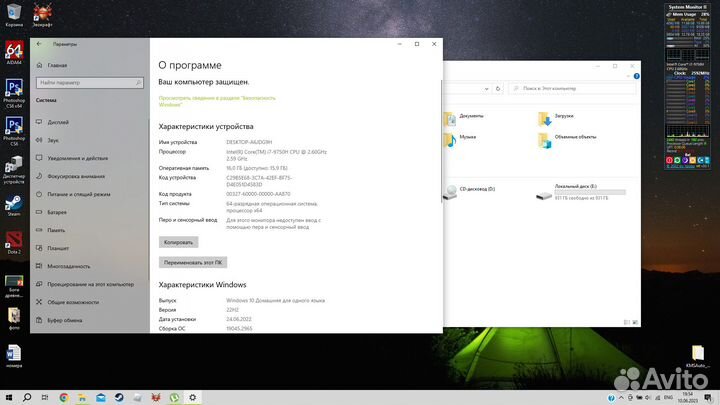The height and width of the screenshot is (405, 720).
Task: Open the номера Word document on desktop
Action: (x=14, y=356)
